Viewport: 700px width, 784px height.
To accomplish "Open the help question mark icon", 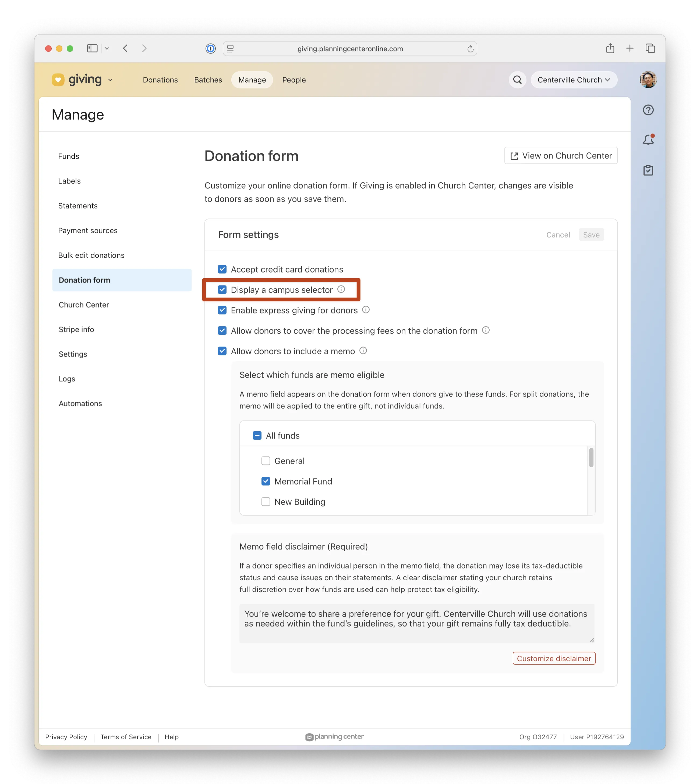I will 648,110.
